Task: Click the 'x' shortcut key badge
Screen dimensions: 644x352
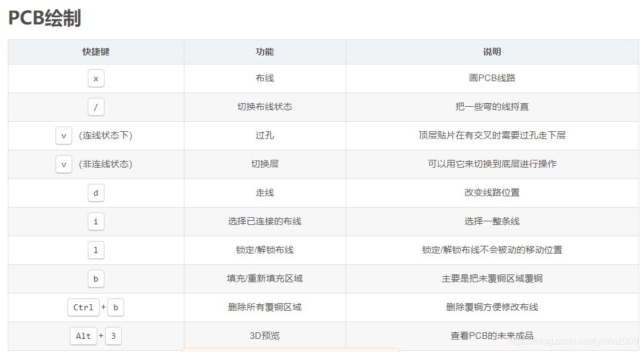Action: point(95,78)
